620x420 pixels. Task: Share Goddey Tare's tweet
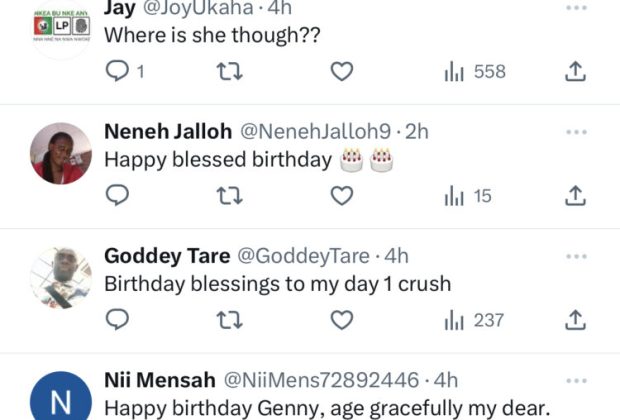[x=575, y=320]
